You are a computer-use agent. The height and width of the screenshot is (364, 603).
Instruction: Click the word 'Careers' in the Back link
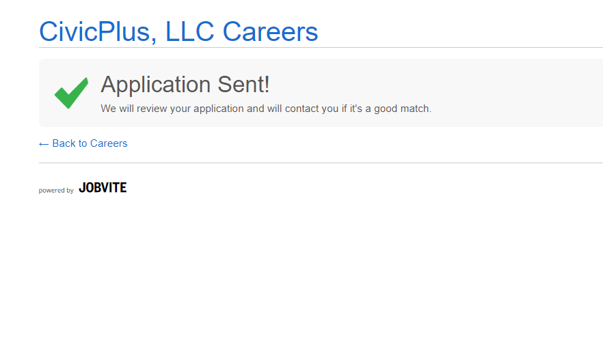pos(109,143)
